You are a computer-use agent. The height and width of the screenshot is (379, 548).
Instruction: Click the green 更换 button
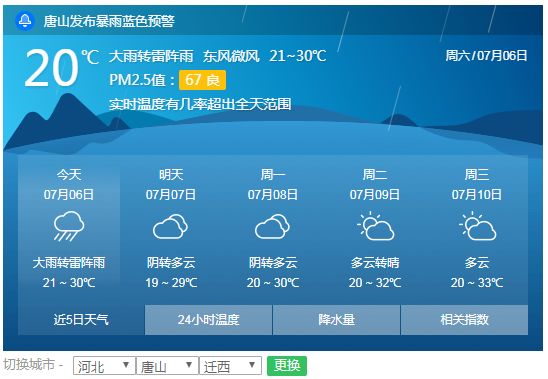click(x=287, y=365)
